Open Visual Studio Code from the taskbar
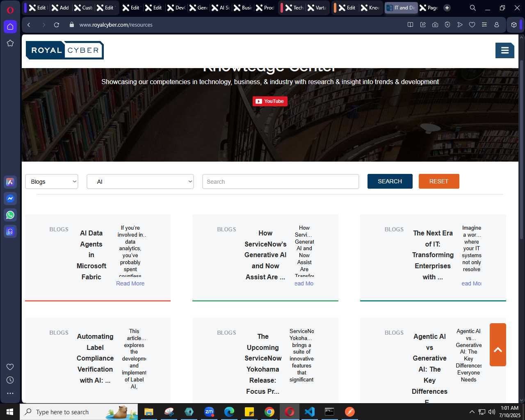This screenshot has width=525, height=420. pos(310,412)
